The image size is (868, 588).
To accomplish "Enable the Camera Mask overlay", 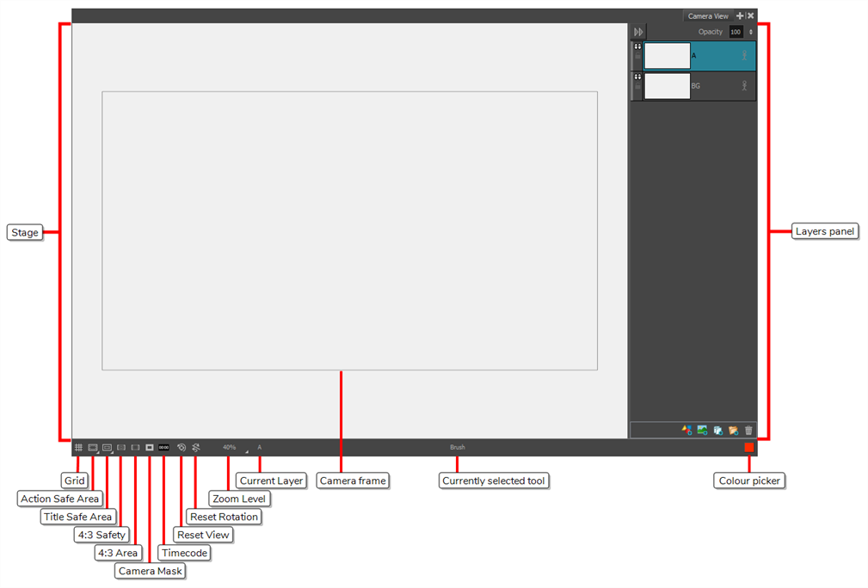I will point(149,447).
